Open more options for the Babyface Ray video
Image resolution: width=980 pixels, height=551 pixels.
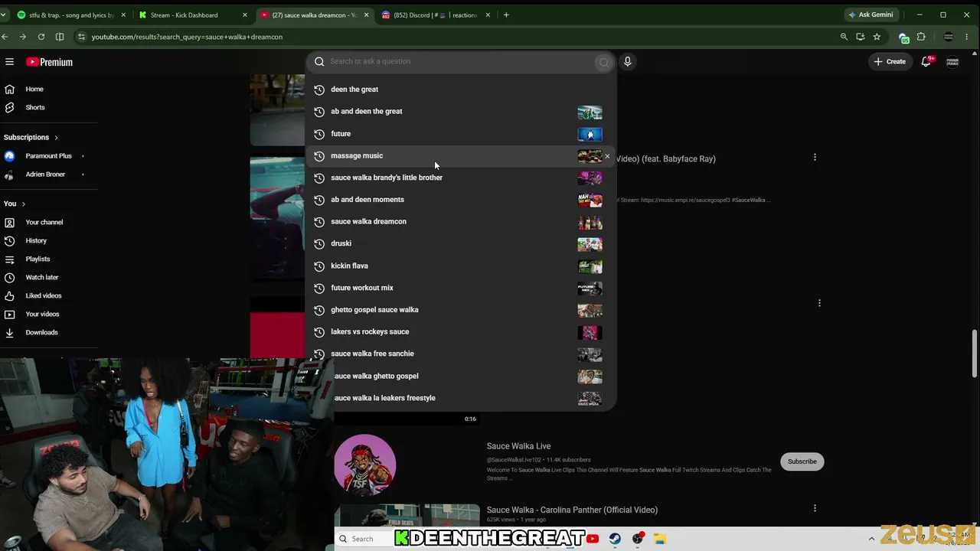click(815, 157)
